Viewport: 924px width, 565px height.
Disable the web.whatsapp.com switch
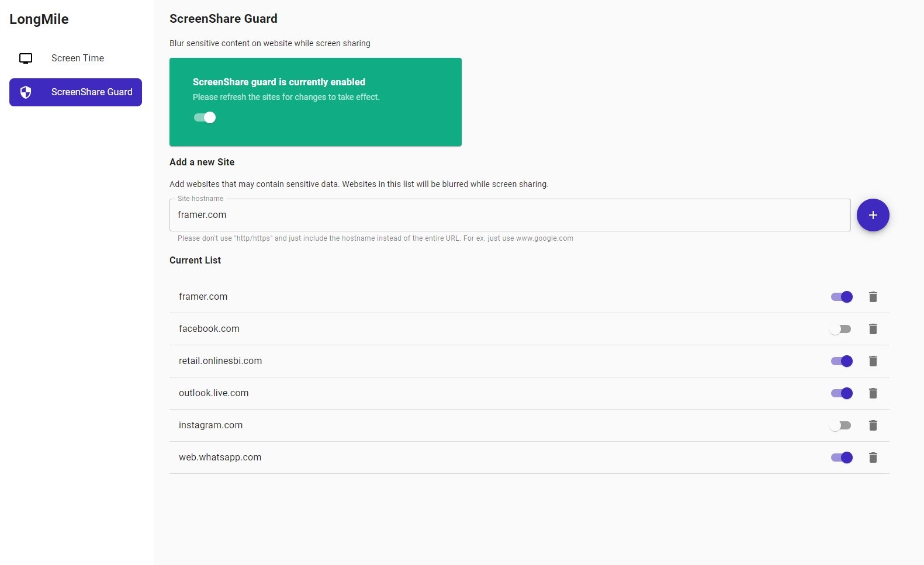click(x=842, y=457)
